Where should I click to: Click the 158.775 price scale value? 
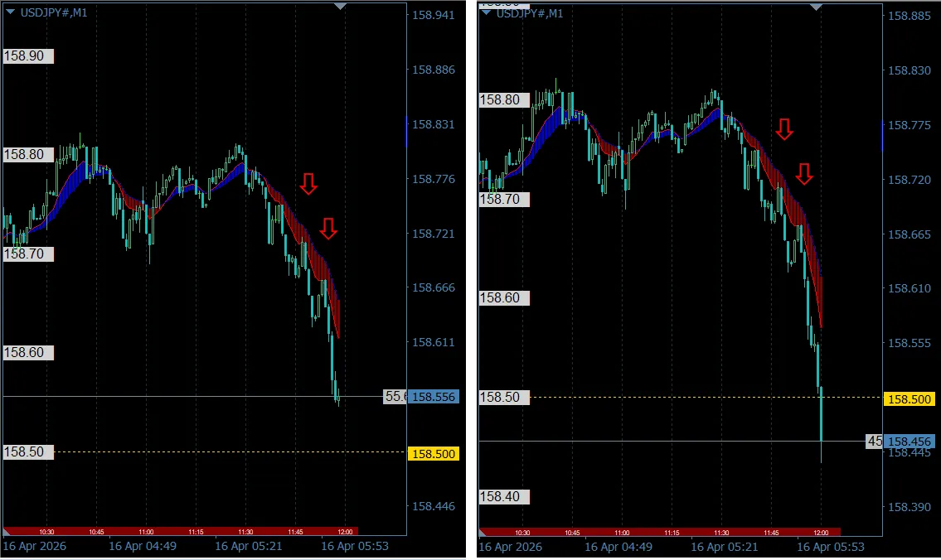(x=909, y=125)
